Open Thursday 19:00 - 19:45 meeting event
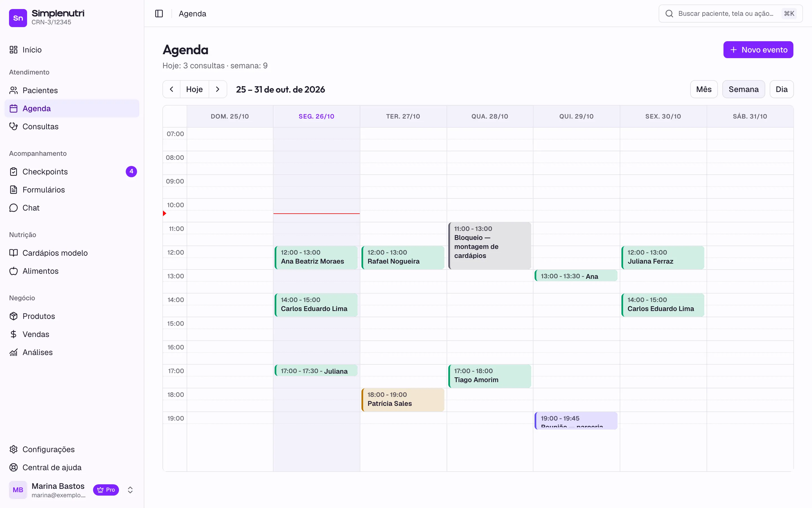The width and height of the screenshot is (812, 508). pyautogui.click(x=576, y=421)
